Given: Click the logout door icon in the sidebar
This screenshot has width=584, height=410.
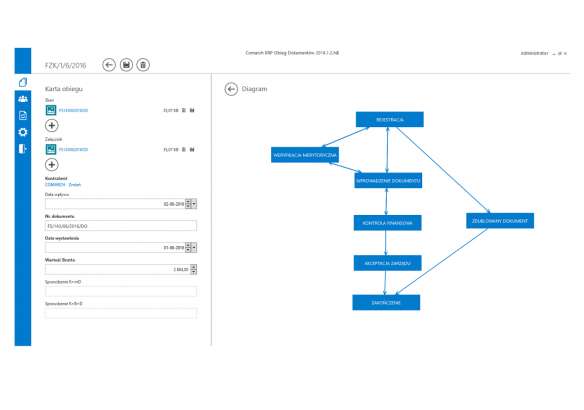Looking at the screenshot, I should coord(23,149).
